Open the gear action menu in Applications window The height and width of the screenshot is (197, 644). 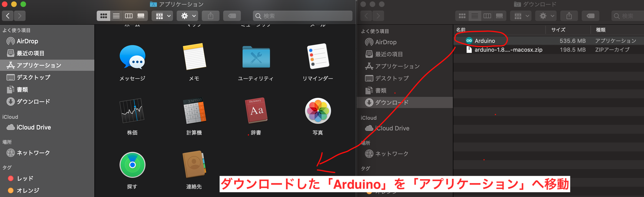click(x=187, y=16)
